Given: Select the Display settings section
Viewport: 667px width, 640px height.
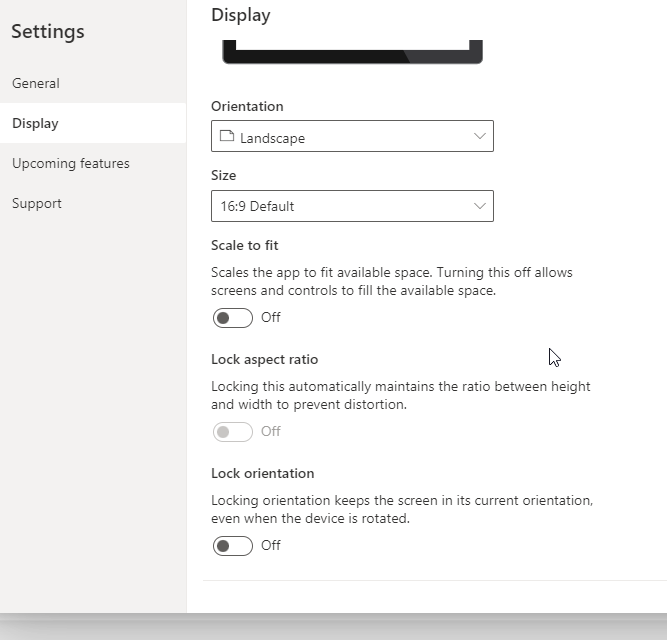Looking at the screenshot, I should tap(93, 123).
